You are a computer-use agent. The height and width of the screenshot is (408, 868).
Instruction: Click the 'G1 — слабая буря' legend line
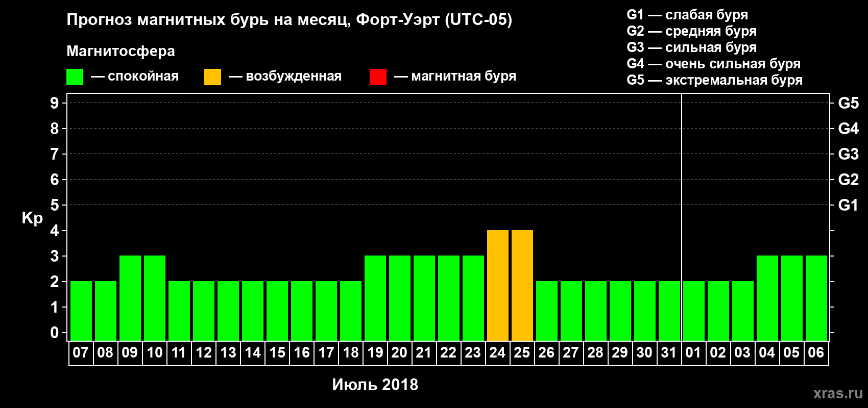(x=687, y=15)
